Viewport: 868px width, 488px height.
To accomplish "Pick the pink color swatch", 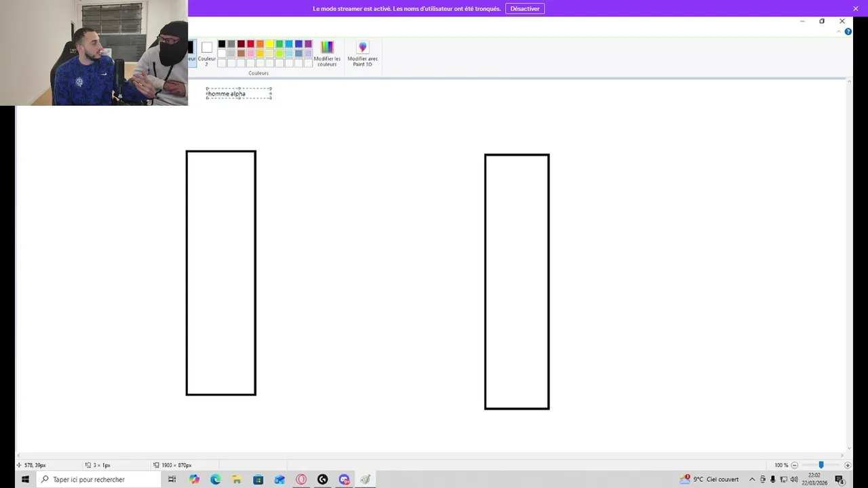I will coord(250,54).
